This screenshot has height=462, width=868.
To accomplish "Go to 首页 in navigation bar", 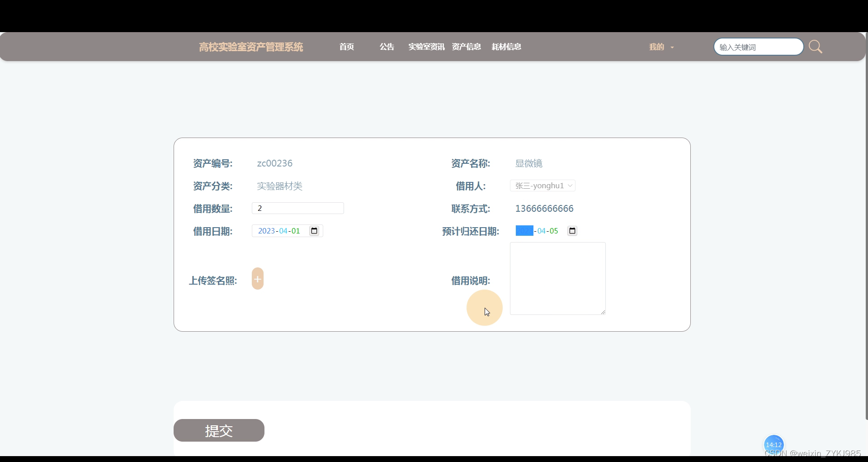I will coord(347,47).
